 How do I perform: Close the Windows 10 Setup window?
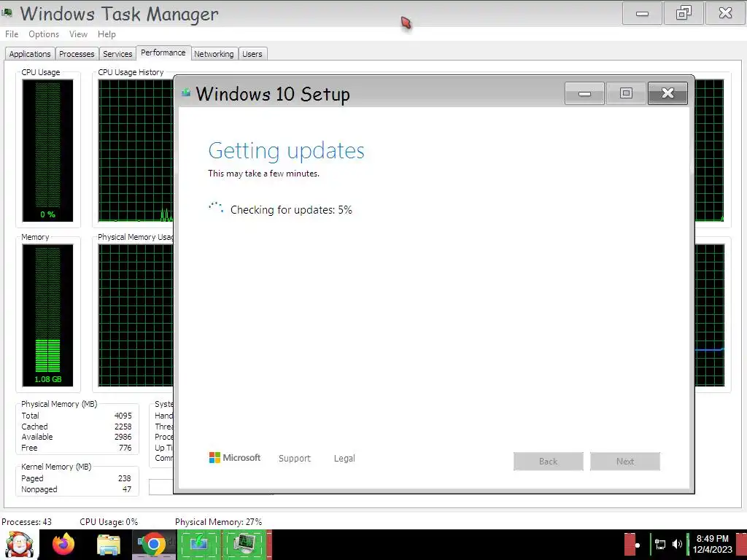(x=667, y=93)
